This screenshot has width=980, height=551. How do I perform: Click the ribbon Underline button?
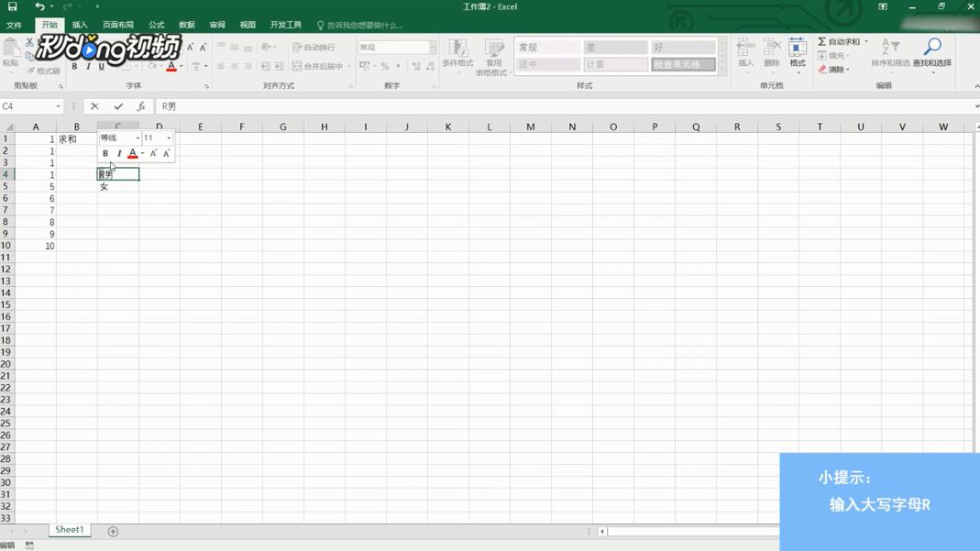point(101,66)
